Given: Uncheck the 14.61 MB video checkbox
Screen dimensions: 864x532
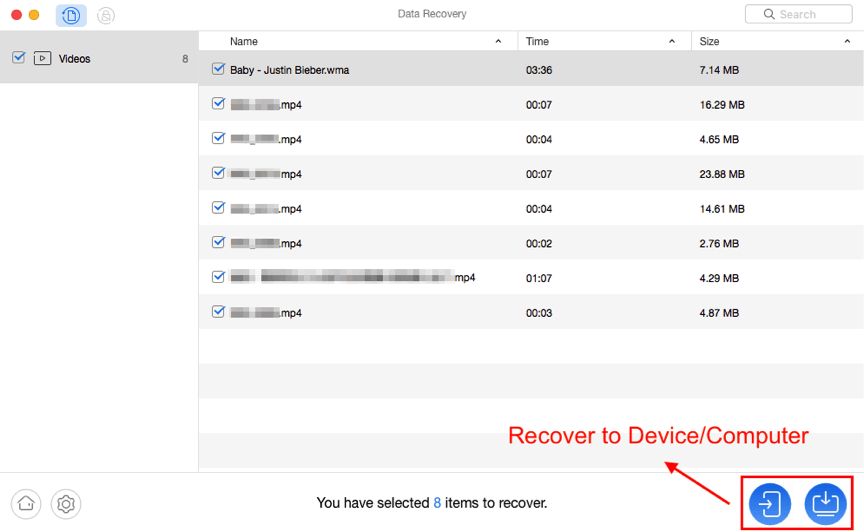Looking at the screenshot, I should click(218, 208).
